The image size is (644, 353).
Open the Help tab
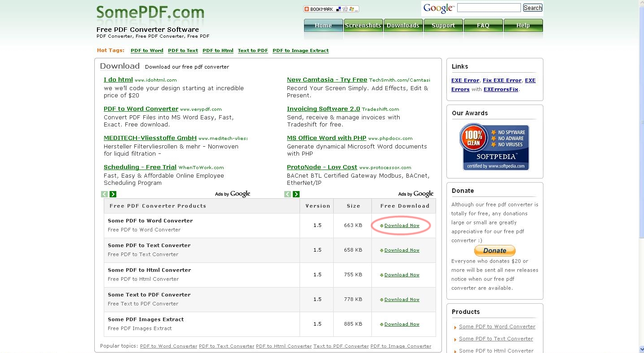coord(523,26)
